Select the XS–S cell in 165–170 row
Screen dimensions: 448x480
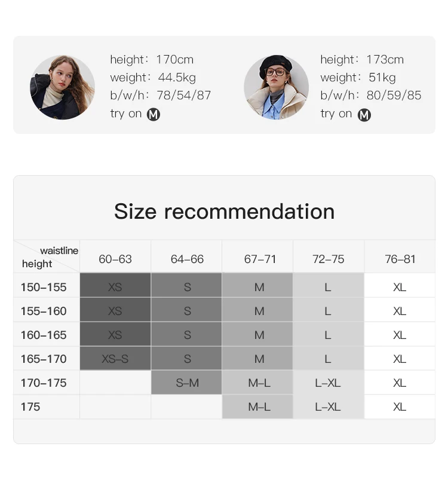[x=115, y=359]
